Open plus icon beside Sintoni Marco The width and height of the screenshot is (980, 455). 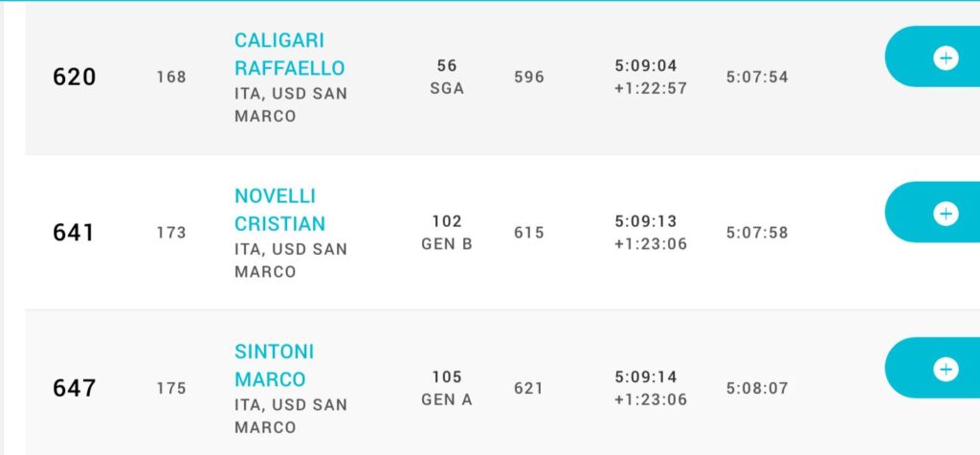point(946,369)
